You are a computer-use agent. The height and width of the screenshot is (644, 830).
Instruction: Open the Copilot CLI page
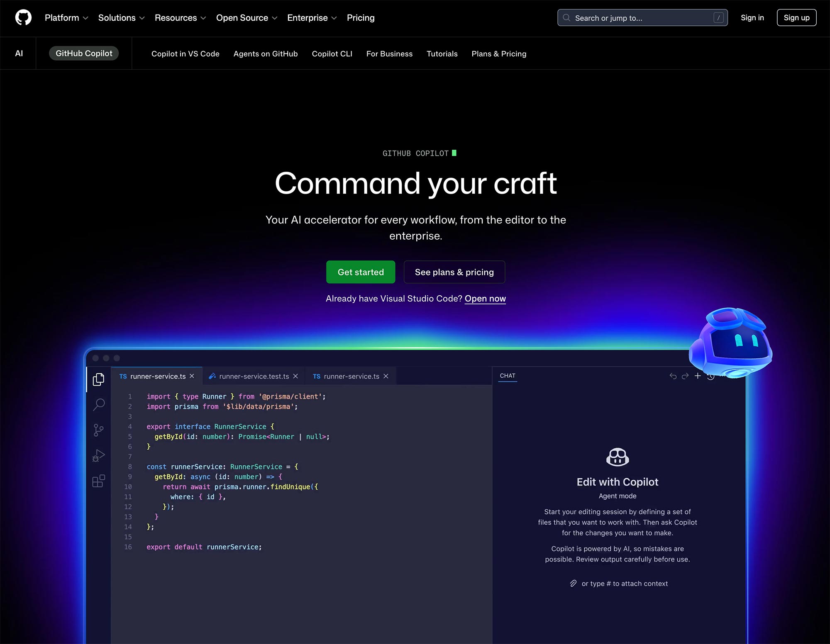click(x=332, y=54)
